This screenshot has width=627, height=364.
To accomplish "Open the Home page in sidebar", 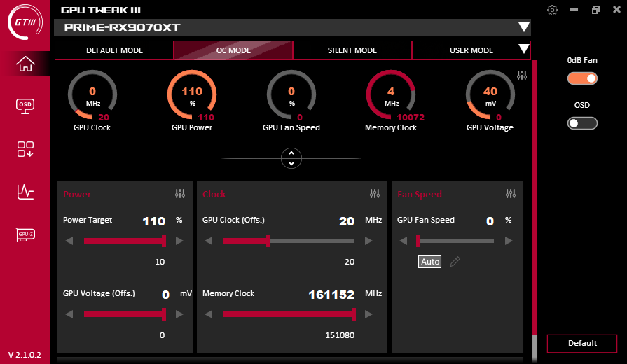I will tap(25, 64).
